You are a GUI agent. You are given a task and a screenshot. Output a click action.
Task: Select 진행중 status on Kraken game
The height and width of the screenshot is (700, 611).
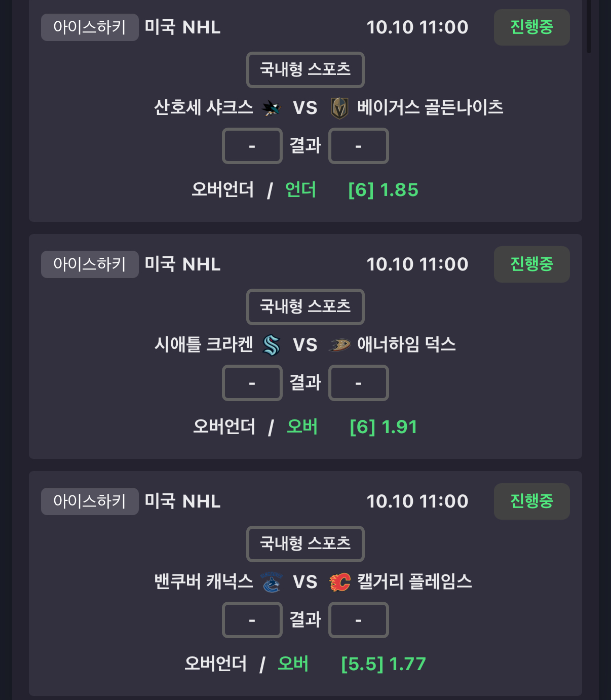pyautogui.click(x=531, y=264)
